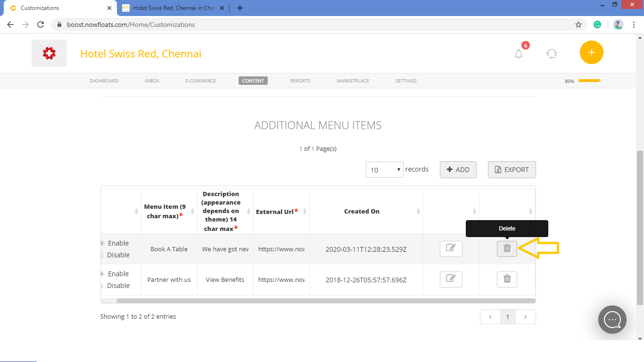Select Enable for Partner with us

102,274
